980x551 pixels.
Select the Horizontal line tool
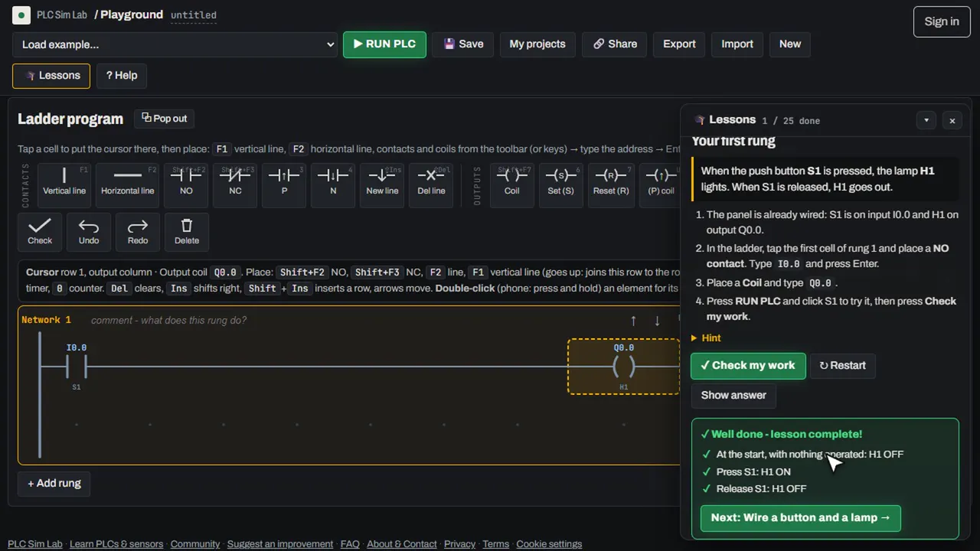click(127, 185)
